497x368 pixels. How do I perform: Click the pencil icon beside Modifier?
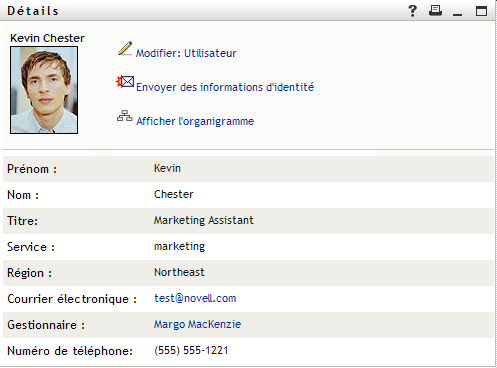(125, 49)
